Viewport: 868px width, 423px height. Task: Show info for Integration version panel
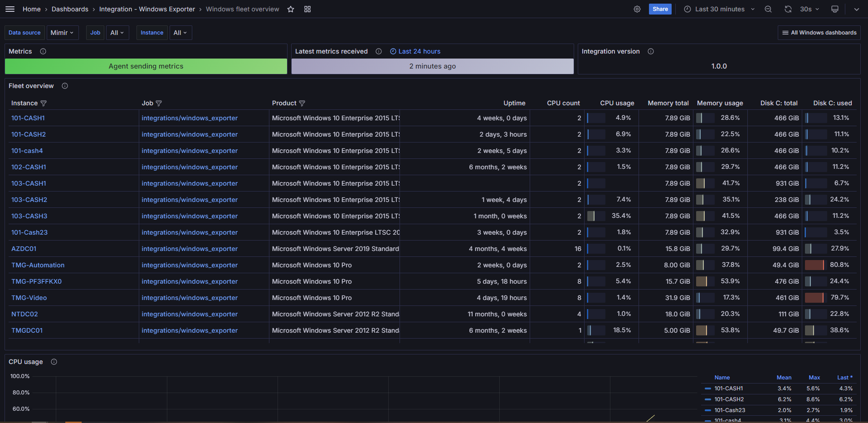(x=651, y=51)
